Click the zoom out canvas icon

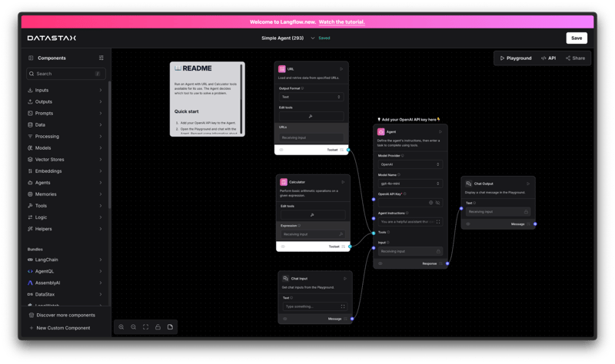134,327
